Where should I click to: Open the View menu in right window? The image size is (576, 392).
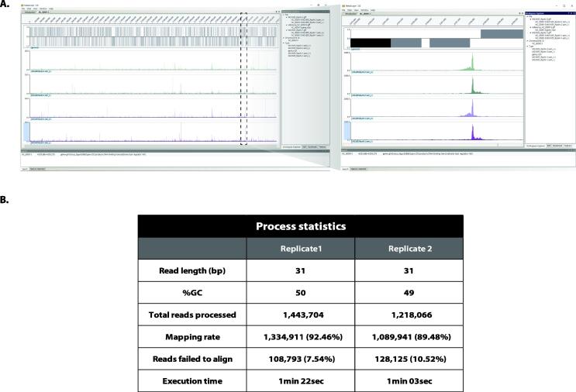pyautogui.click(x=357, y=9)
